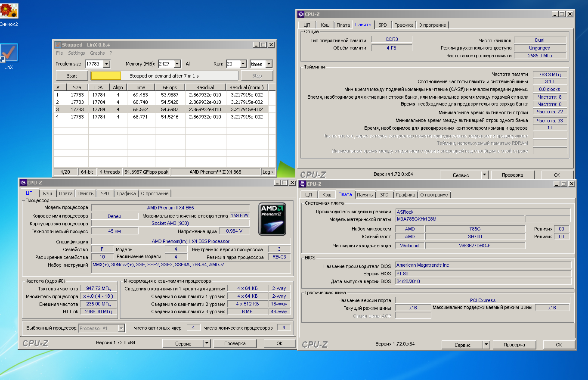Click the LinX window title bar icon
Screen dimensions: 588x380
pyautogui.click(x=58, y=45)
